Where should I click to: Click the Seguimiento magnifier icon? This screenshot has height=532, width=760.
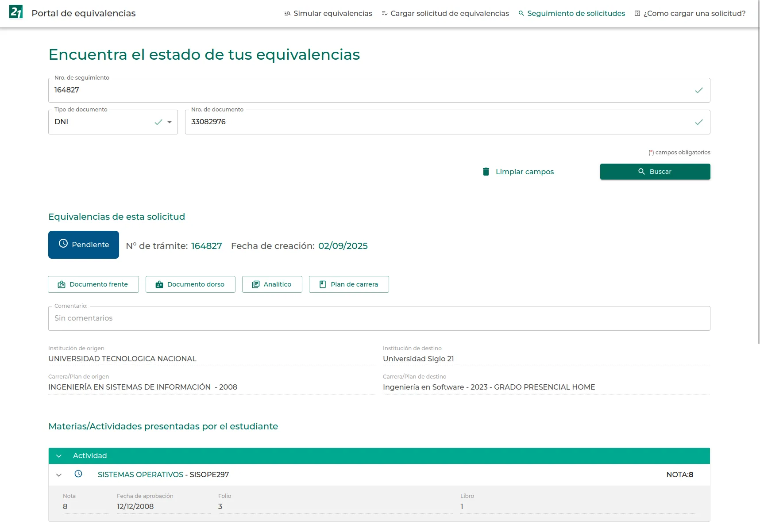tap(521, 13)
